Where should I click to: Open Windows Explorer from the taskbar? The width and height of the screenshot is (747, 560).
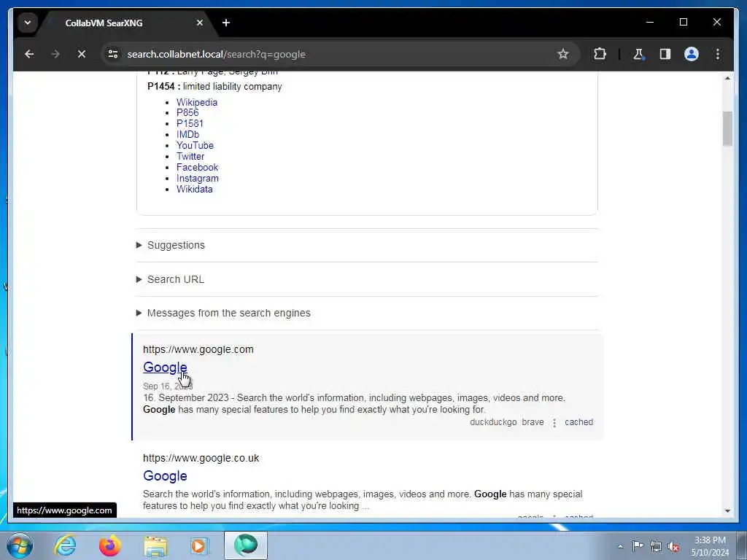pyautogui.click(x=155, y=545)
